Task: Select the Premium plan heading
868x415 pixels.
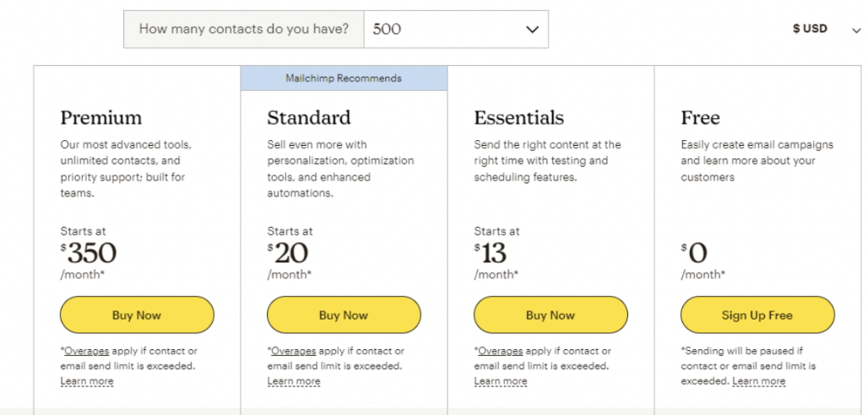Action: tap(101, 117)
